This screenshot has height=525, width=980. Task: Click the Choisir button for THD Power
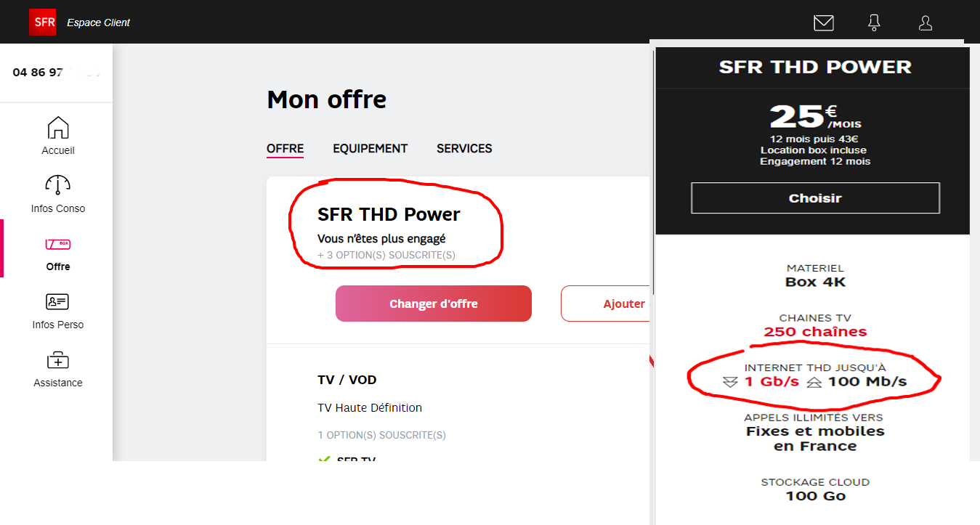[x=815, y=198]
